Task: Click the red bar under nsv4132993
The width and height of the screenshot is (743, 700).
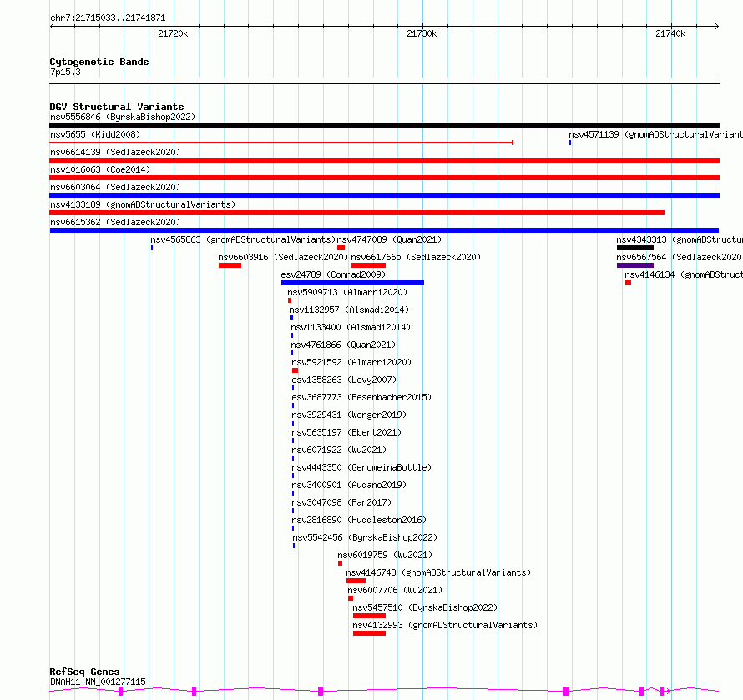Action: 369,633
